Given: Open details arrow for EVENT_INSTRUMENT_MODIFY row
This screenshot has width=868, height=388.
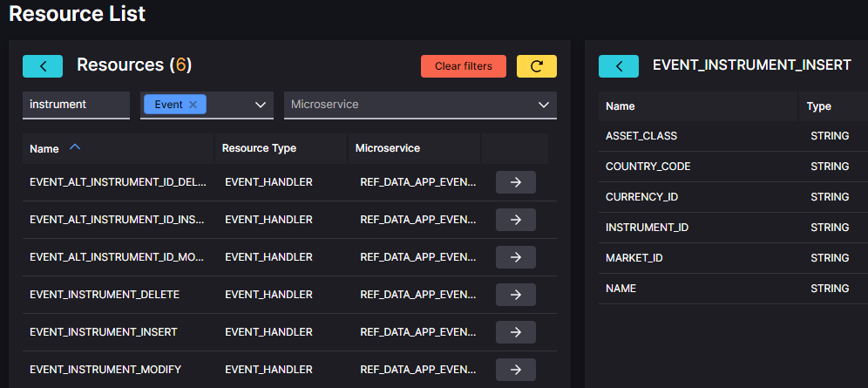Looking at the screenshot, I should click(515, 370).
